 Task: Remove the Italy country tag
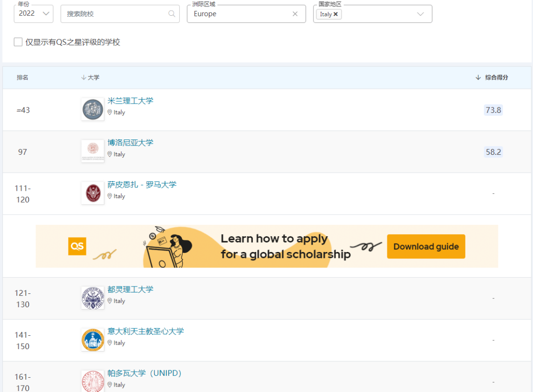point(336,14)
